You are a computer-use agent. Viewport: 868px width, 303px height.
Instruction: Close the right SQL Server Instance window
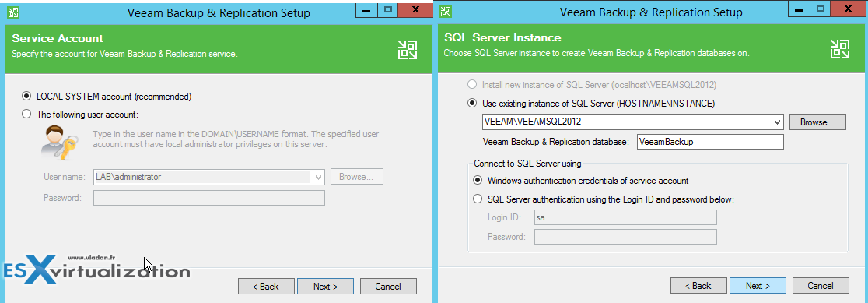(848, 9)
